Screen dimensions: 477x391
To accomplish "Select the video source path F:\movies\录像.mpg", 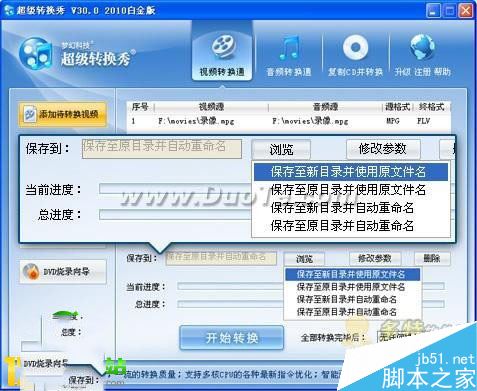I will tap(196, 121).
